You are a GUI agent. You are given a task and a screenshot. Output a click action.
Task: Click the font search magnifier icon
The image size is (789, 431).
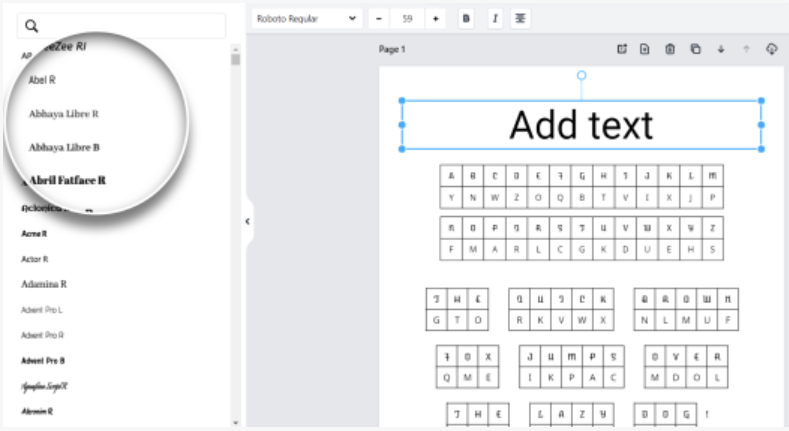click(x=31, y=26)
